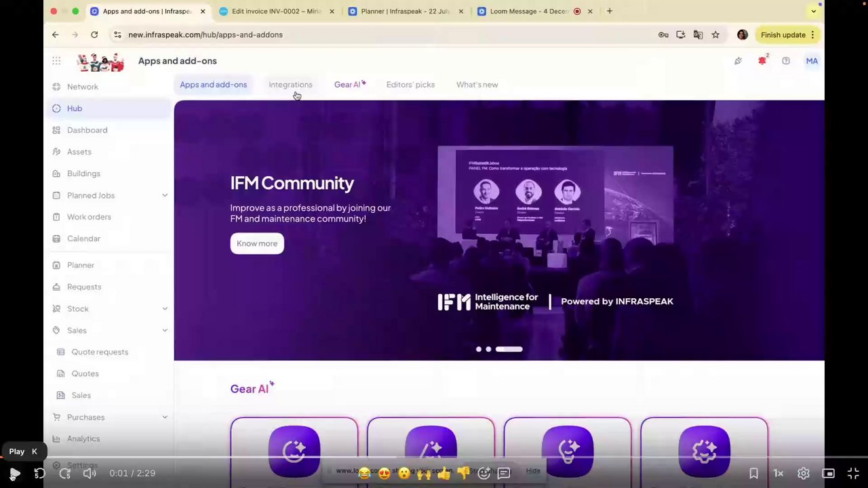
Task: Open the Planner page
Action: pyautogui.click(x=81, y=265)
